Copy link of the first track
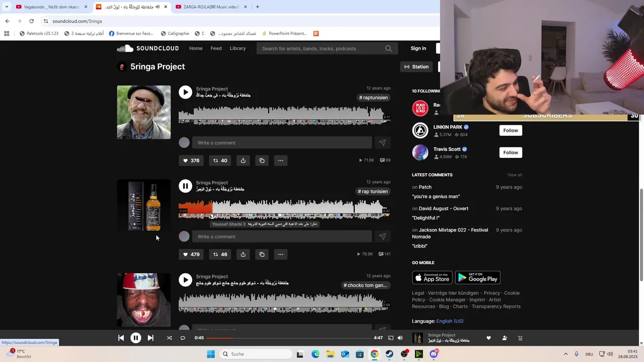 262,160
